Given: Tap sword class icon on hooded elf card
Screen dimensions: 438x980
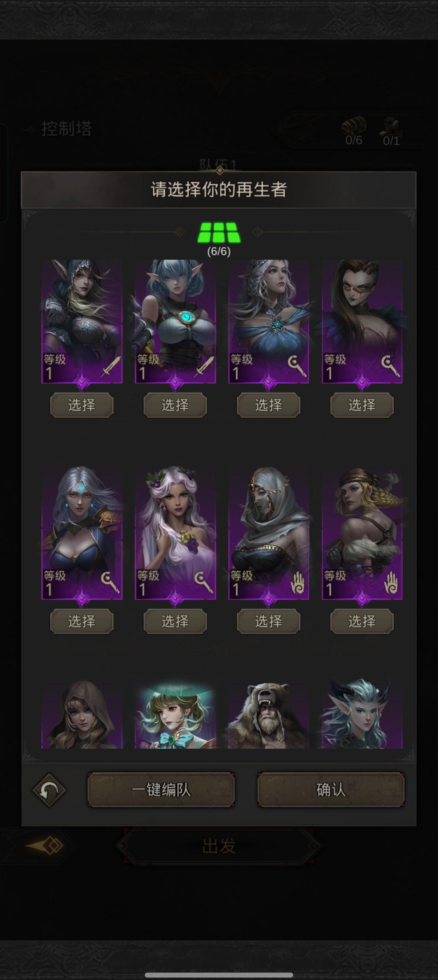Looking at the screenshot, I should click(110, 366).
